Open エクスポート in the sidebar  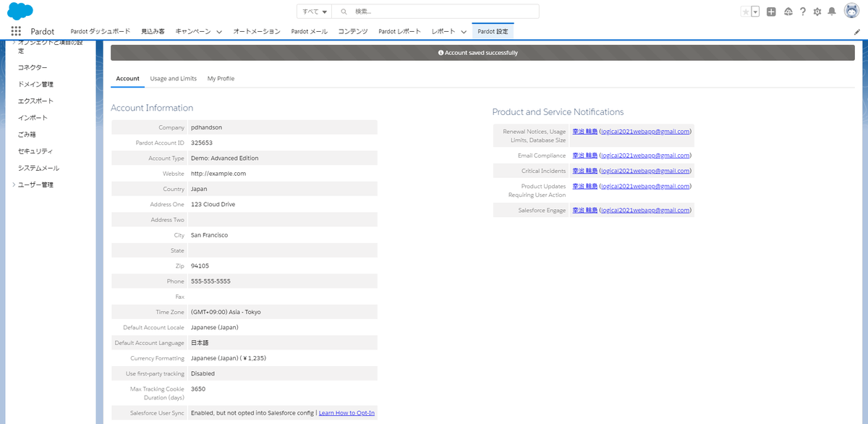point(35,101)
